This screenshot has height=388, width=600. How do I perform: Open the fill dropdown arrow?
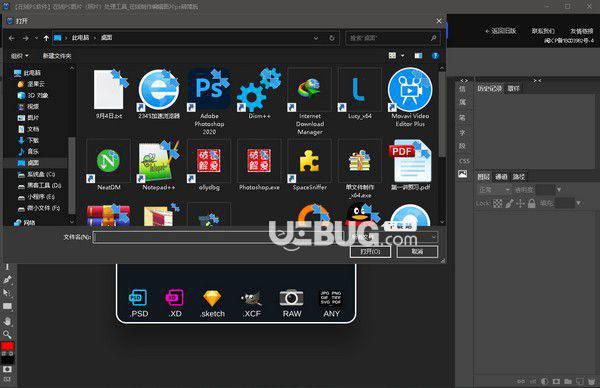coord(578,203)
